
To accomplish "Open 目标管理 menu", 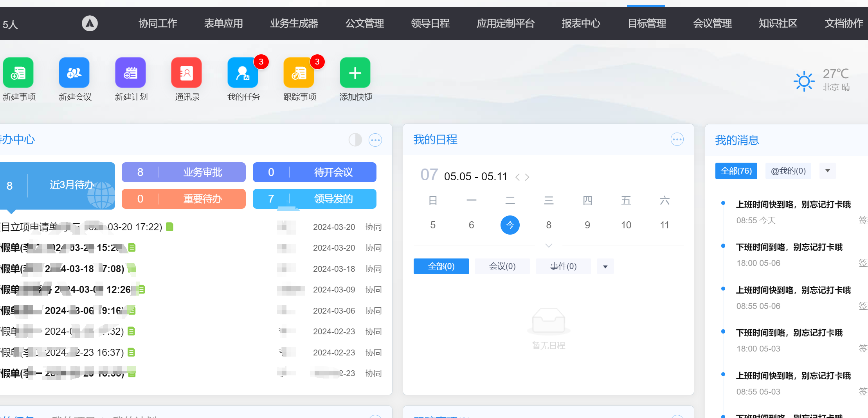I will coord(646,23).
